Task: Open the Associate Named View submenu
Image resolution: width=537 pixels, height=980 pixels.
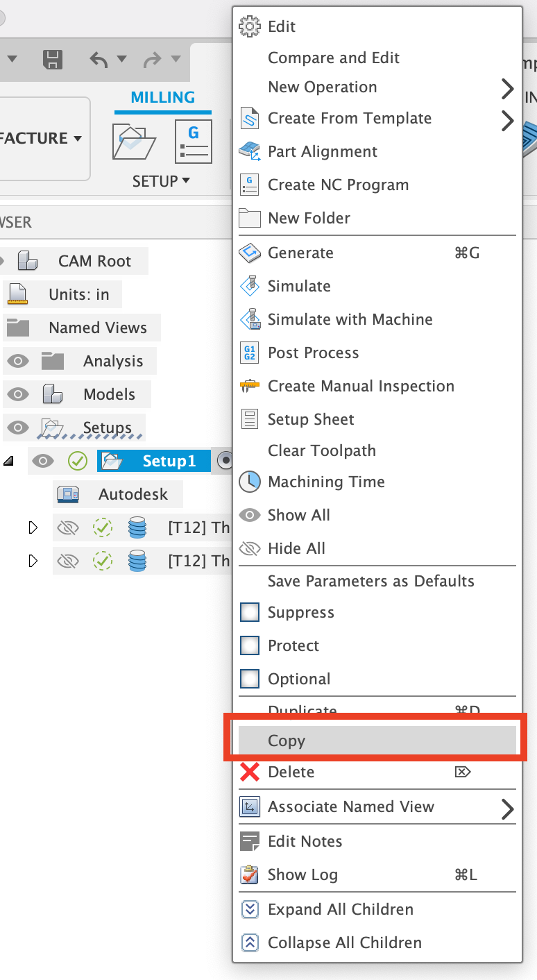Action: 350,806
